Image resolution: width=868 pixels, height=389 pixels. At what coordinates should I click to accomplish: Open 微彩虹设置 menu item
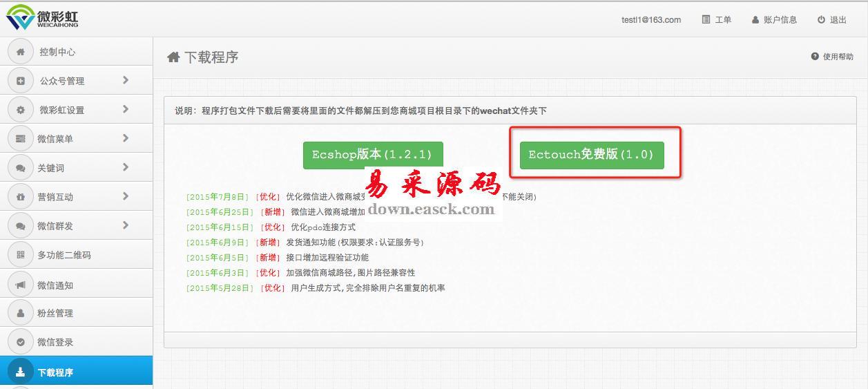(x=76, y=110)
